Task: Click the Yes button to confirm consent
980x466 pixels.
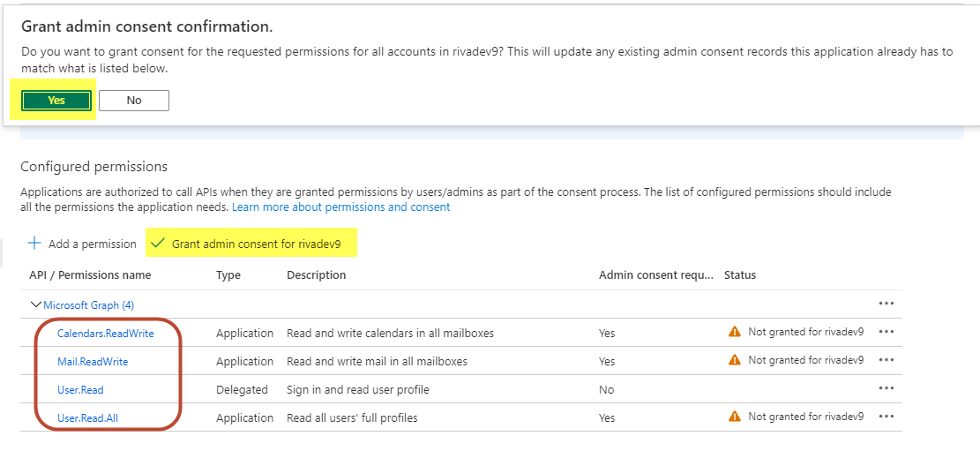Action: (56, 101)
